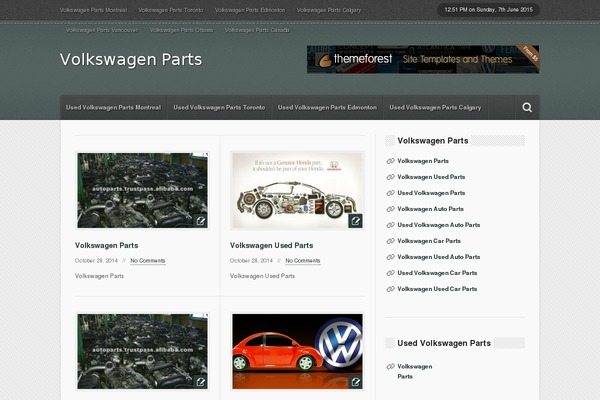Open red Beetle VW logo thumbnail
The width and height of the screenshot is (600, 400).
coord(297,351)
